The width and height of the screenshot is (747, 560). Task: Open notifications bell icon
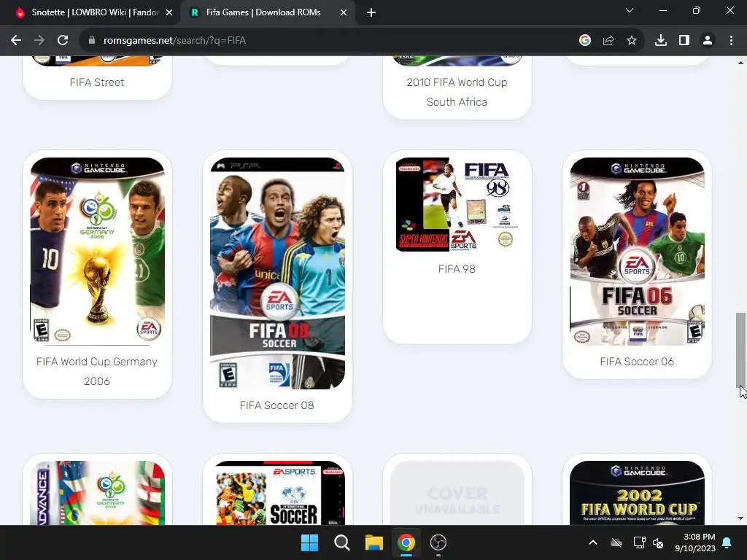coord(727,542)
